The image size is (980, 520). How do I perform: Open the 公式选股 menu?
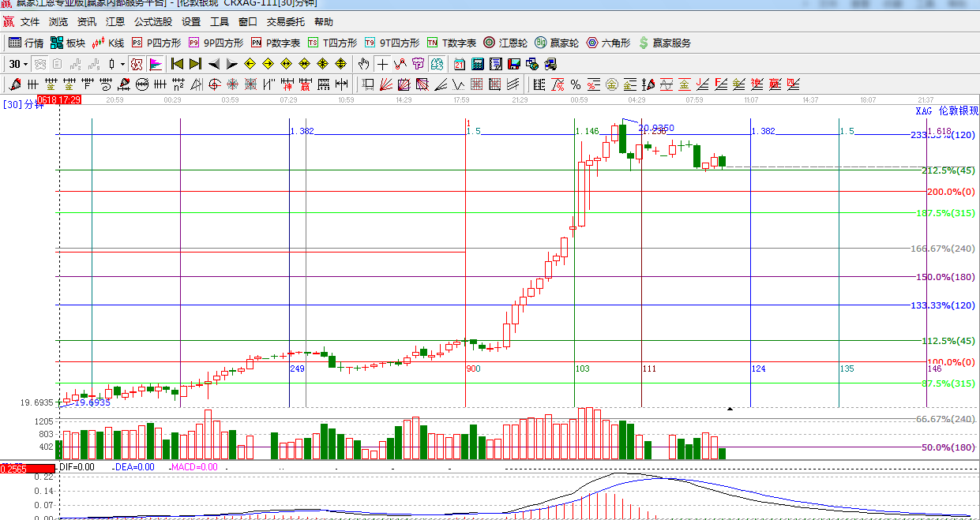coord(152,22)
